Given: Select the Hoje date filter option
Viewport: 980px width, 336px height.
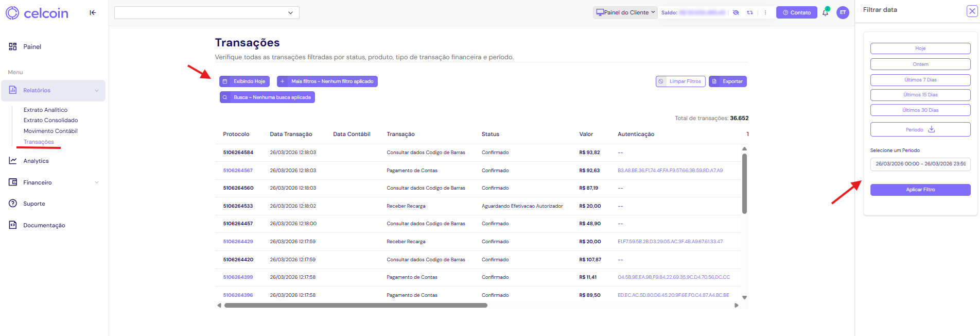Looking at the screenshot, I should click(x=920, y=48).
